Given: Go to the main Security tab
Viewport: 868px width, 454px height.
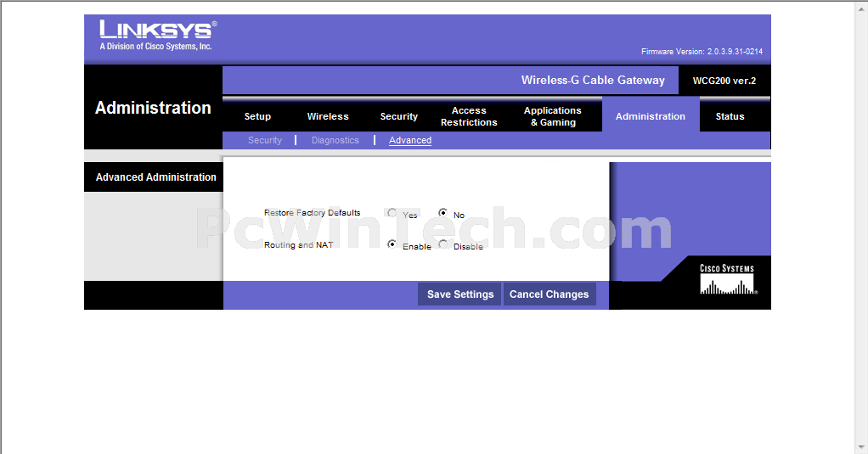Looking at the screenshot, I should [398, 116].
